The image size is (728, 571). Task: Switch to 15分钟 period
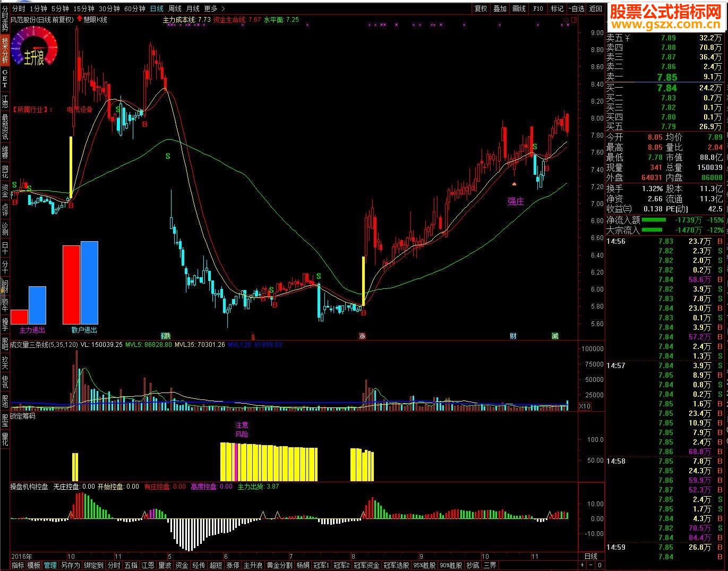coord(83,8)
